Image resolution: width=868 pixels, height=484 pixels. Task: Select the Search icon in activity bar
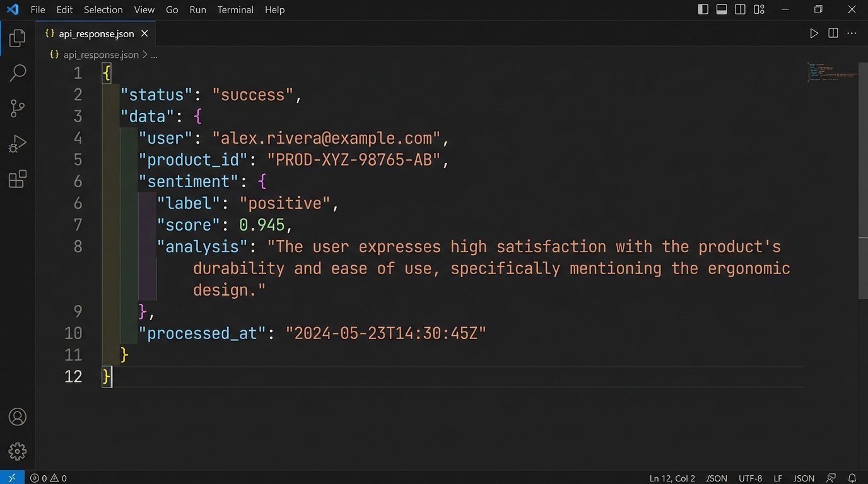[17, 72]
